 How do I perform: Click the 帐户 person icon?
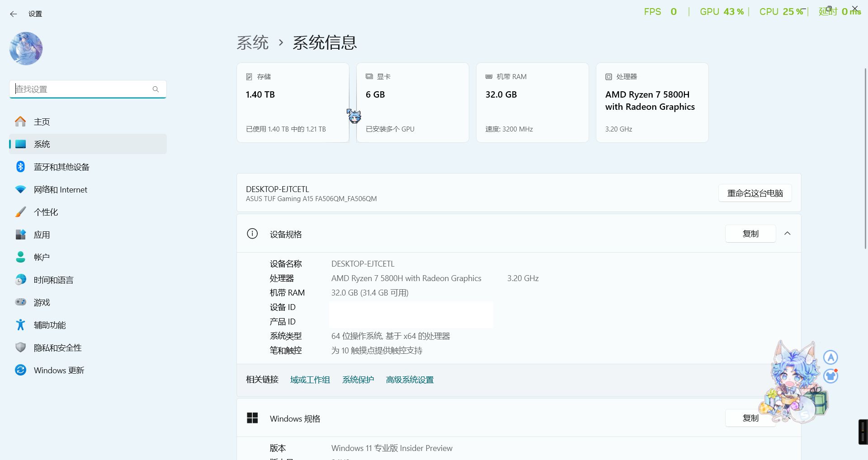pos(20,257)
